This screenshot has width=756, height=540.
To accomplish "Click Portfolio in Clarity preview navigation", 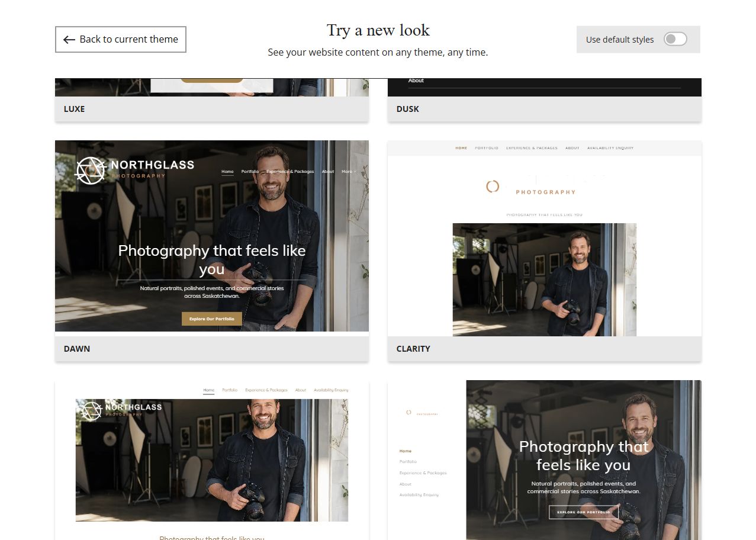I will 487,148.
